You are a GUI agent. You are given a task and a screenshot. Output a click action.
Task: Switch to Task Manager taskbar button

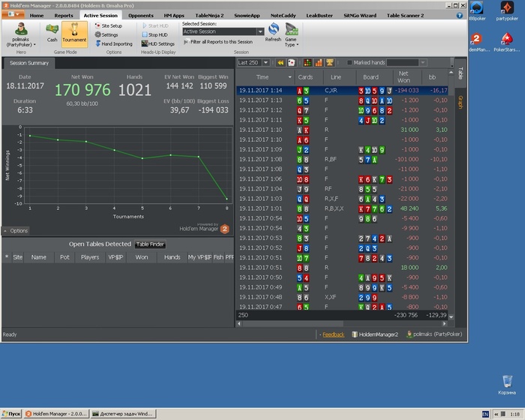(124, 414)
